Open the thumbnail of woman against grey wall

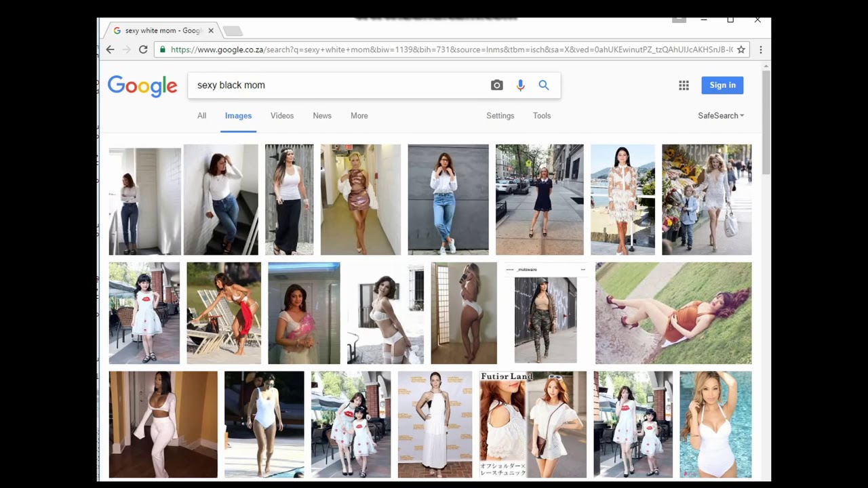tap(448, 199)
